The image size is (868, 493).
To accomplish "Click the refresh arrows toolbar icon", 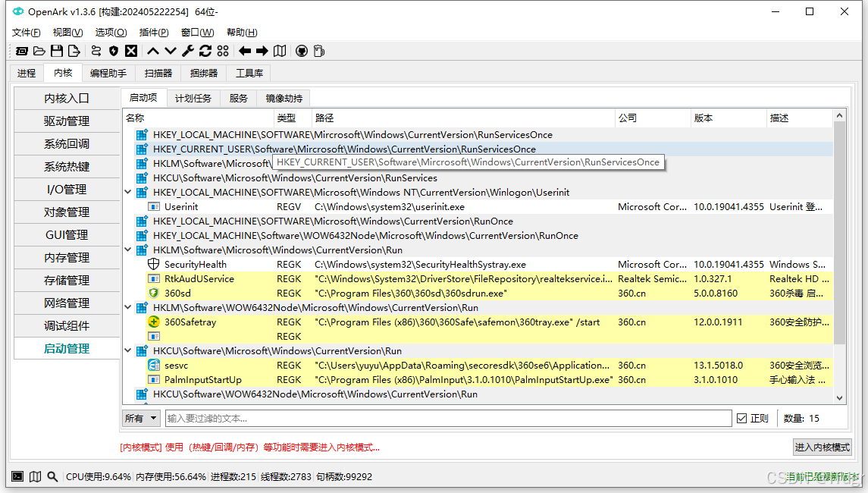I will [205, 51].
